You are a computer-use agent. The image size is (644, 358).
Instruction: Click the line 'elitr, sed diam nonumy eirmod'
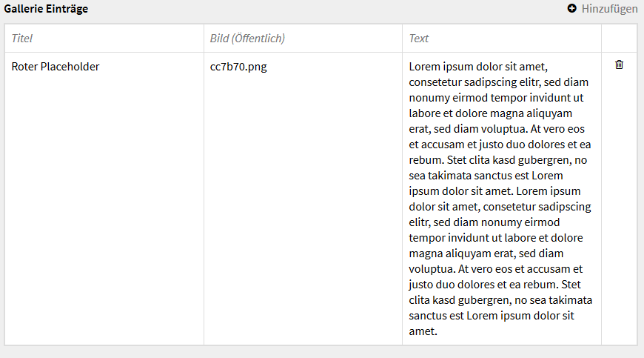tap(484, 222)
